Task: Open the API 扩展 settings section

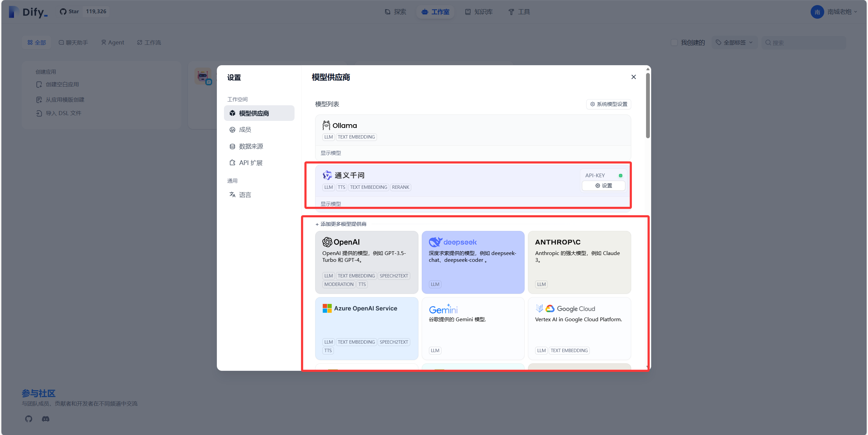Action: click(x=232, y=163)
